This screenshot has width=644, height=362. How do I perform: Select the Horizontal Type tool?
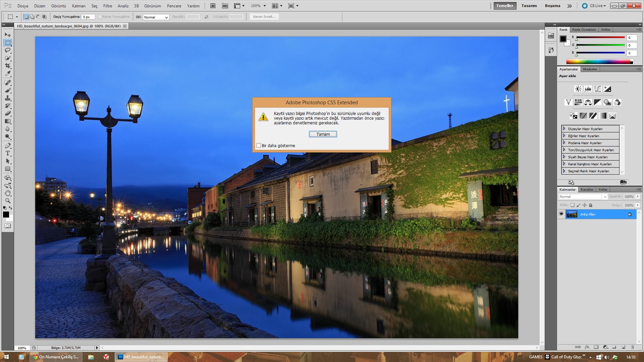[x=8, y=153]
